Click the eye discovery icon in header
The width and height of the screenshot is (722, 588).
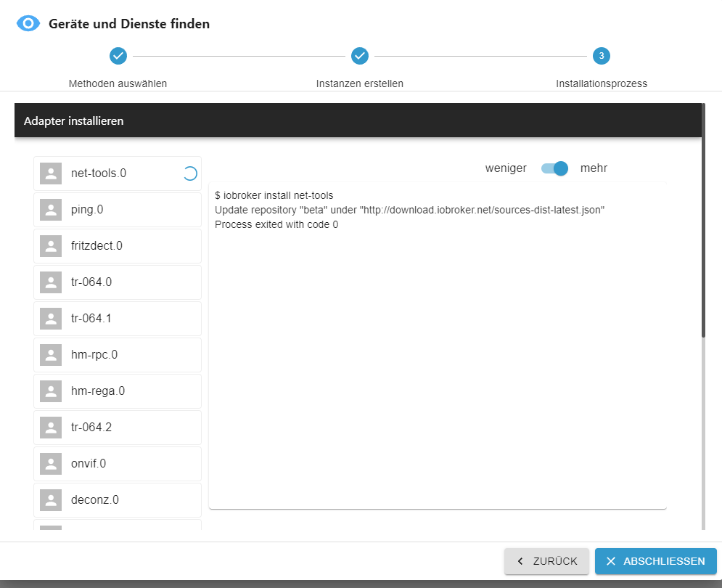pos(28,24)
